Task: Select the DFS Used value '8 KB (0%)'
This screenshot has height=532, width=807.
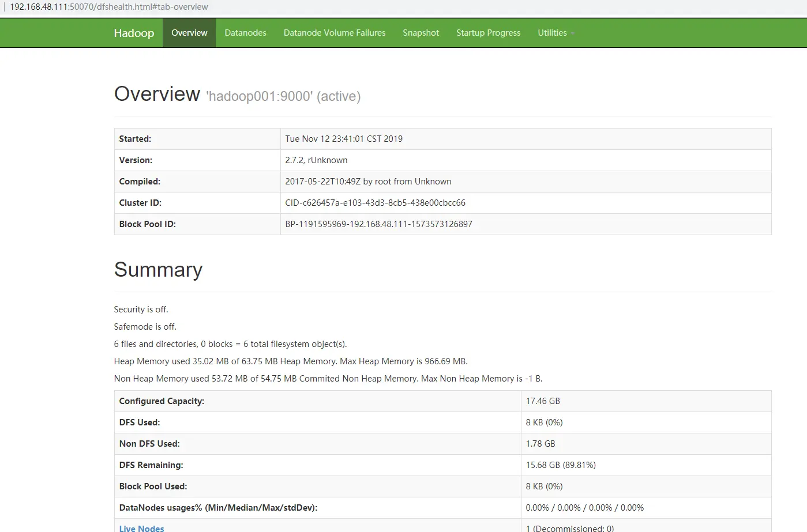Action: (x=544, y=422)
